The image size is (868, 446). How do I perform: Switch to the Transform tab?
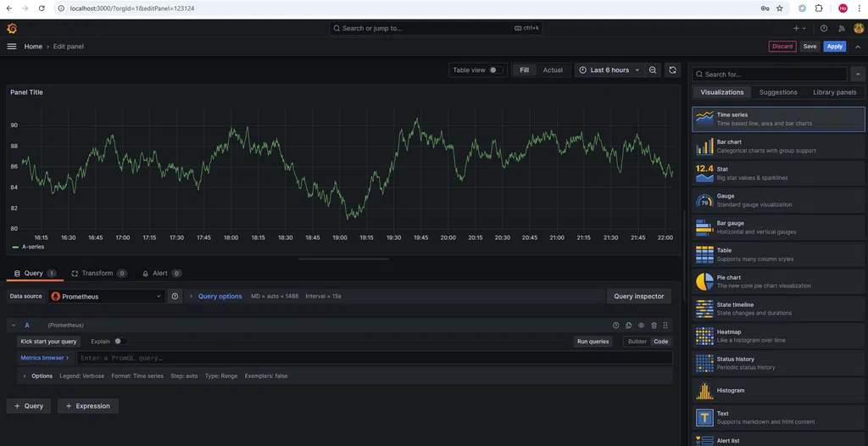click(99, 274)
